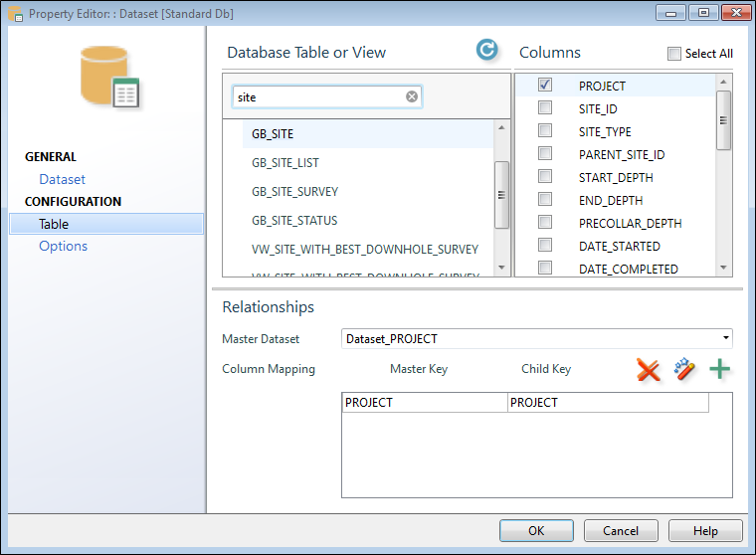Uncheck the PROJECT column checkbox
The width and height of the screenshot is (756, 555).
[x=545, y=85]
